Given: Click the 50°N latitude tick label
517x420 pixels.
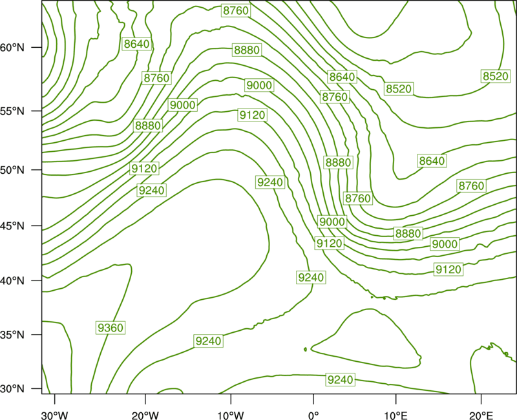Looking at the screenshot, I should 12,170.
